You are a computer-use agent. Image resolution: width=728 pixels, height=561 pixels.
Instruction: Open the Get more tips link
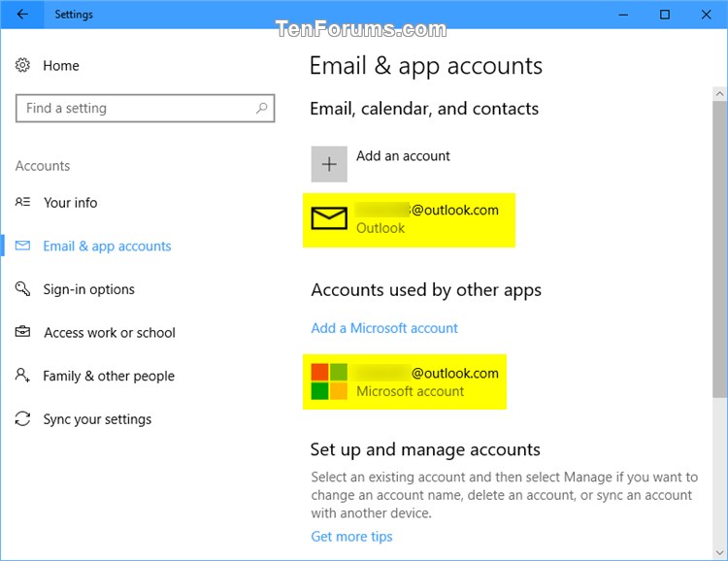pyautogui.click(x=351, y=537)
